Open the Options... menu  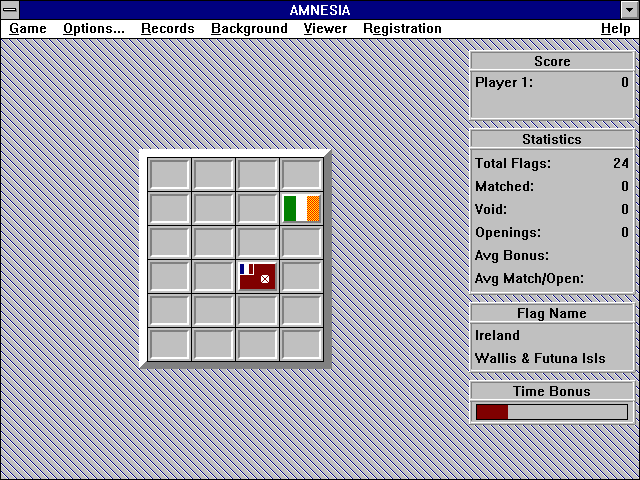pyautogui.click(x=94, y=29)
